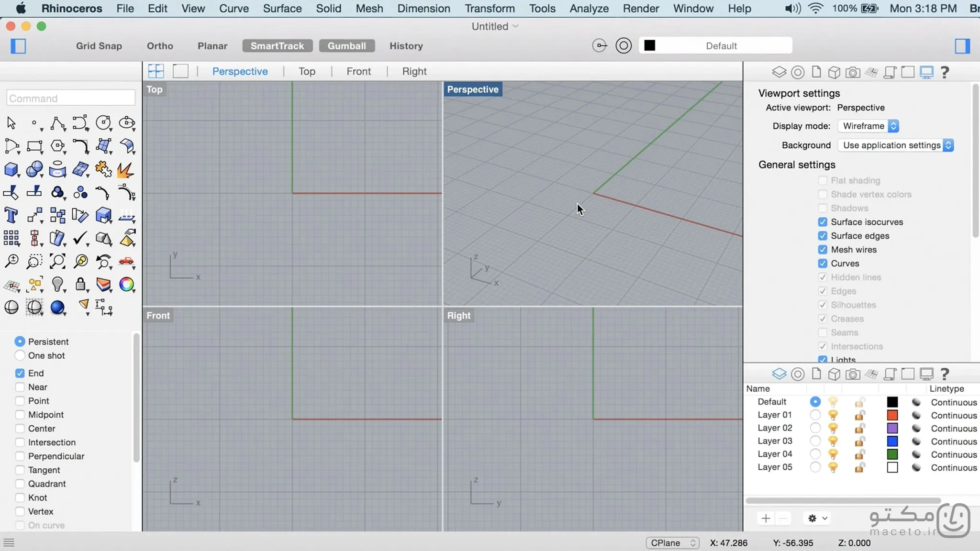Click the Move tool with arrow
Image resolution: width=980 pixels, height=551 pixels.
pyautogui.click(x=34, y=215)
